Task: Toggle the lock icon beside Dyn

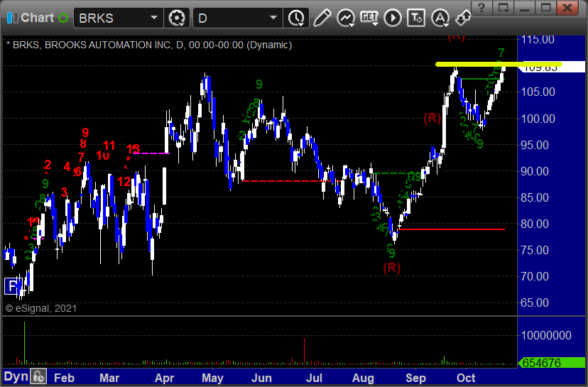Action: [38, 376]
